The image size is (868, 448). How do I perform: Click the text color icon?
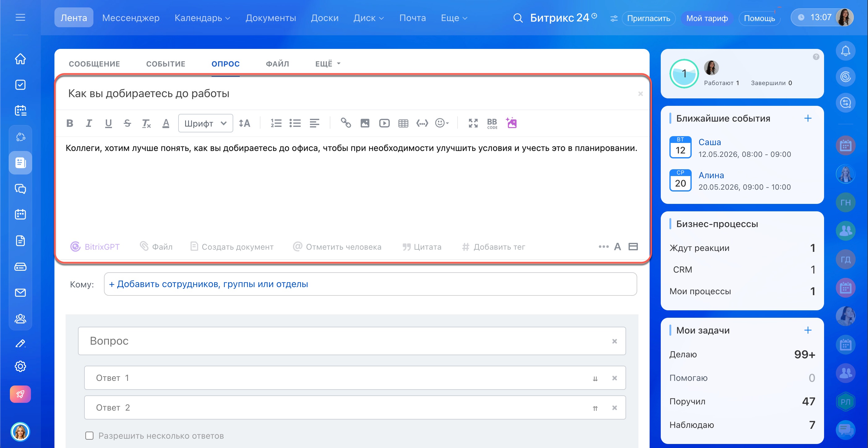click(x=166, y=123)
